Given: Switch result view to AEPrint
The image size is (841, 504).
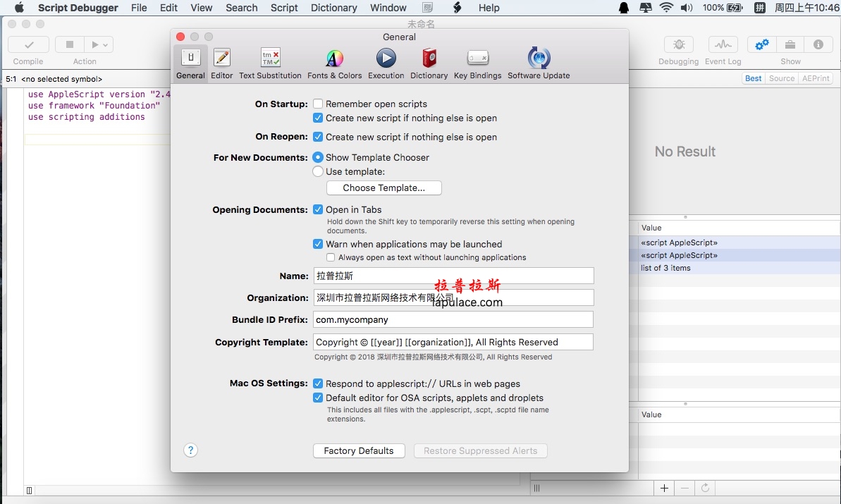Looking at the screenshot, I should click(x=816, y=78).
